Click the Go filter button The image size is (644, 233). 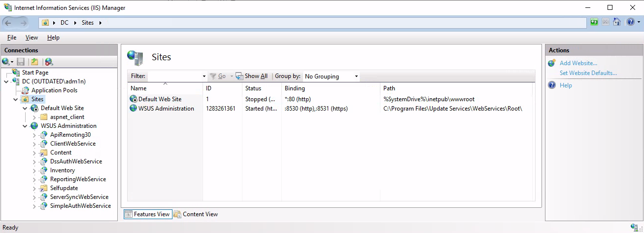(218, 76)
